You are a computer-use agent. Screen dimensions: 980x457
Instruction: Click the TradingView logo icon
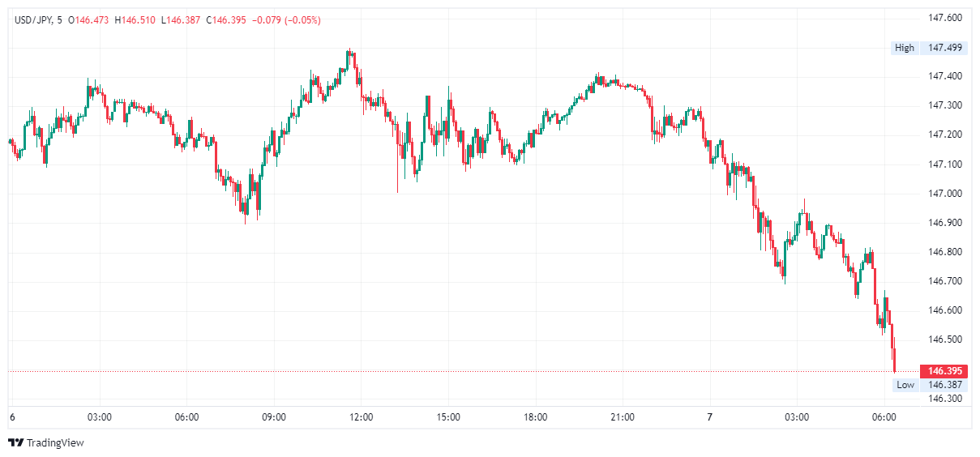[x=15, y=442]
